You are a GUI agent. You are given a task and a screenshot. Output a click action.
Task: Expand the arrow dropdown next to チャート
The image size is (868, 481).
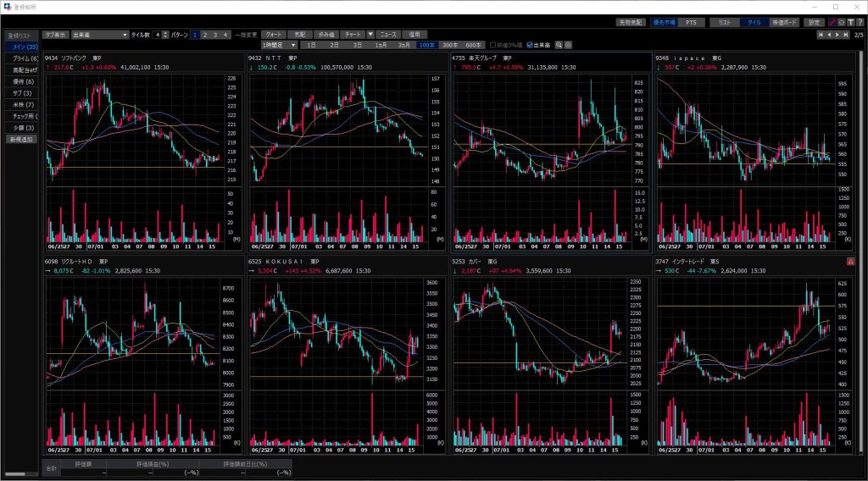(x=370, y=35)
